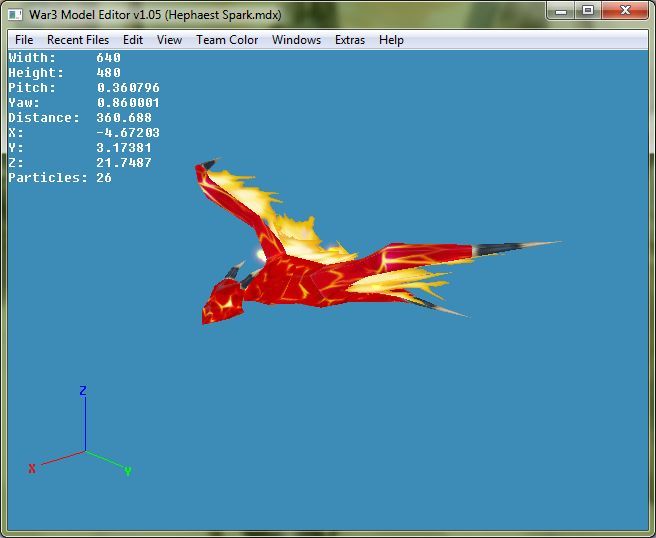
Task: Click the window title text Hephaest Spark.mdx
Action: 224,15
